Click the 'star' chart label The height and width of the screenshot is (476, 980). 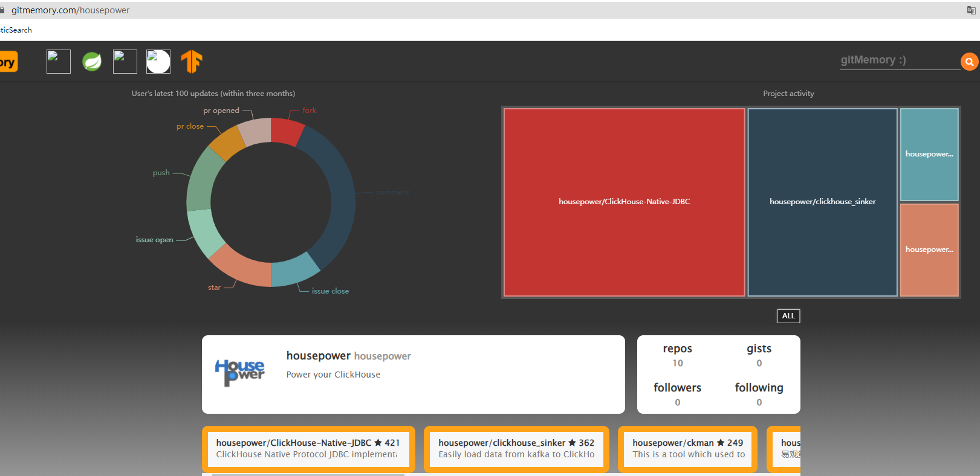point(214,288)
